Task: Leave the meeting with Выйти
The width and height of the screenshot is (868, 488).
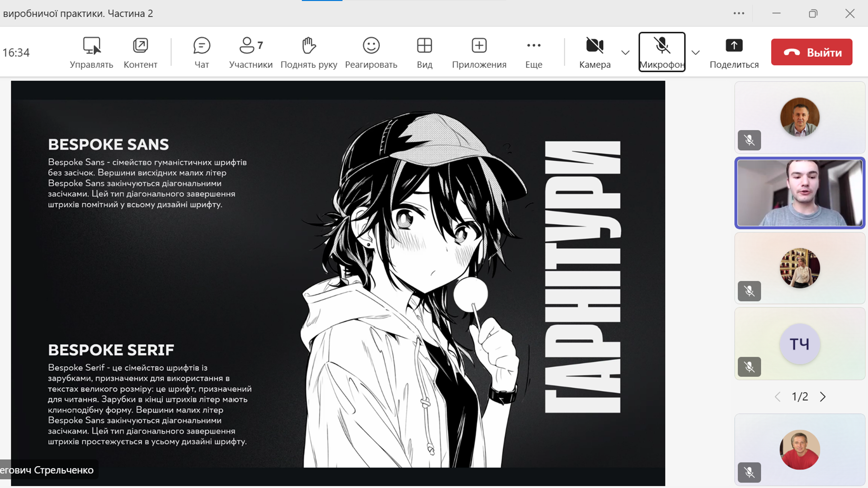Action: pos(812,52)
